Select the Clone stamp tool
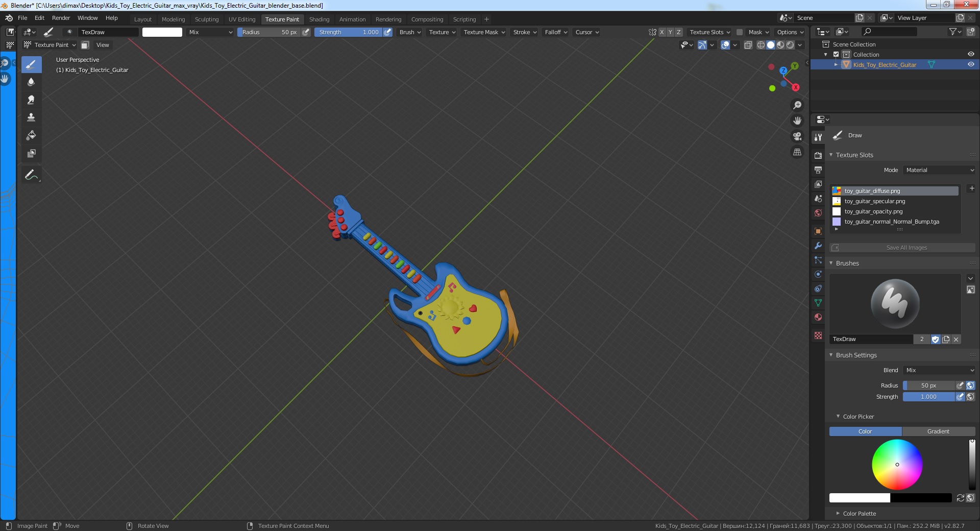 31,117
